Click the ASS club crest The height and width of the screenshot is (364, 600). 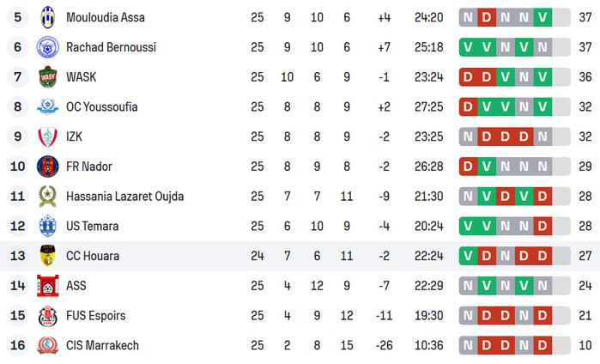(47, 286)
